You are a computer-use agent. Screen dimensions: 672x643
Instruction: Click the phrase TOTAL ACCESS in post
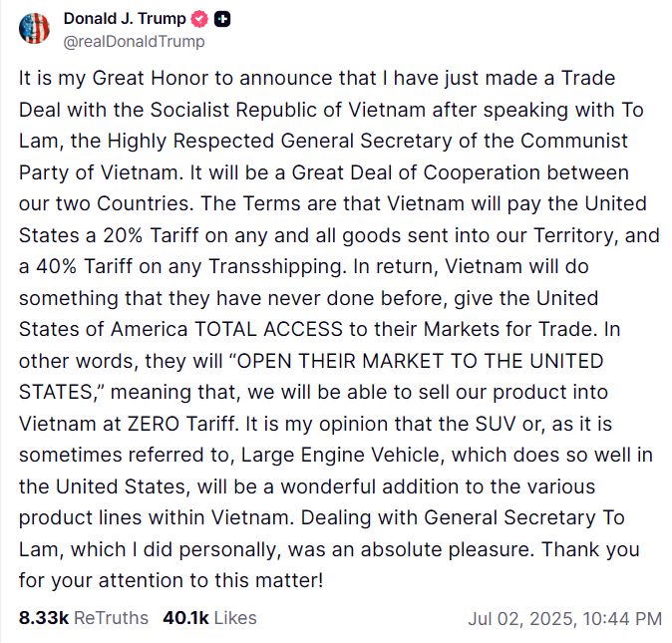[269, 329]
